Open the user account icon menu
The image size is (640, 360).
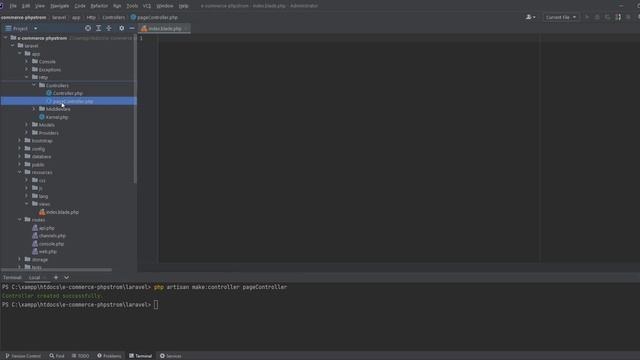click(x=531, y=17)
